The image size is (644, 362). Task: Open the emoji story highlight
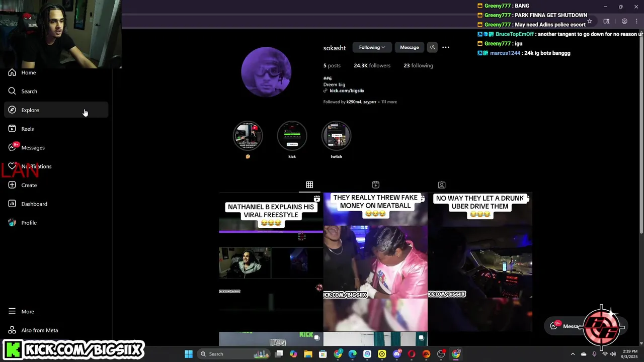(248, 136)
